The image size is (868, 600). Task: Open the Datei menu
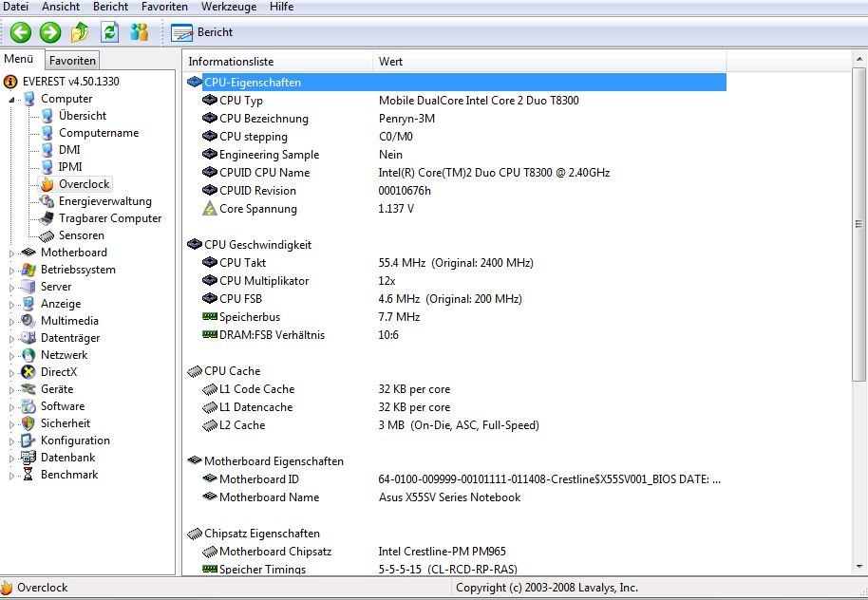click(15, 7)
